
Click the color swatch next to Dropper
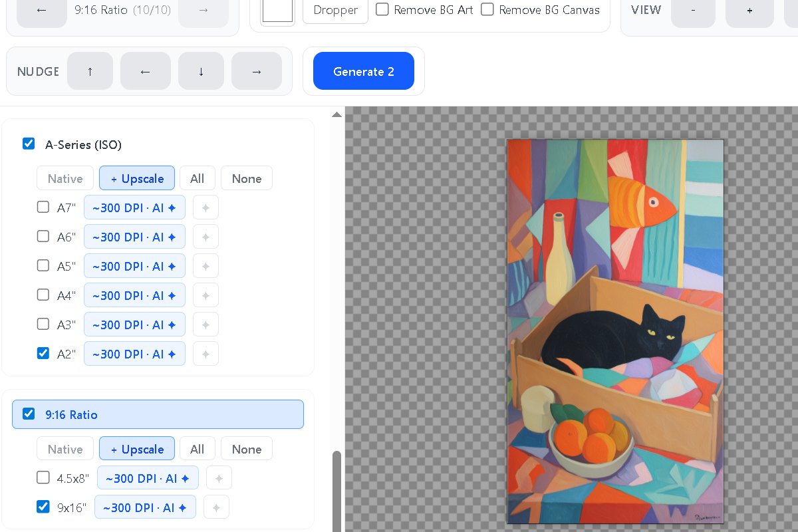[277, 10]
